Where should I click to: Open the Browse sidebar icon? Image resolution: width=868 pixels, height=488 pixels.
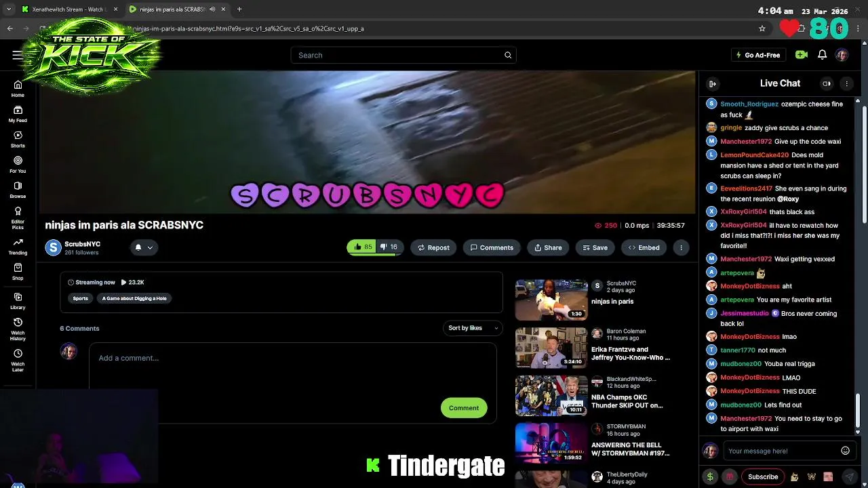(18, 189)
